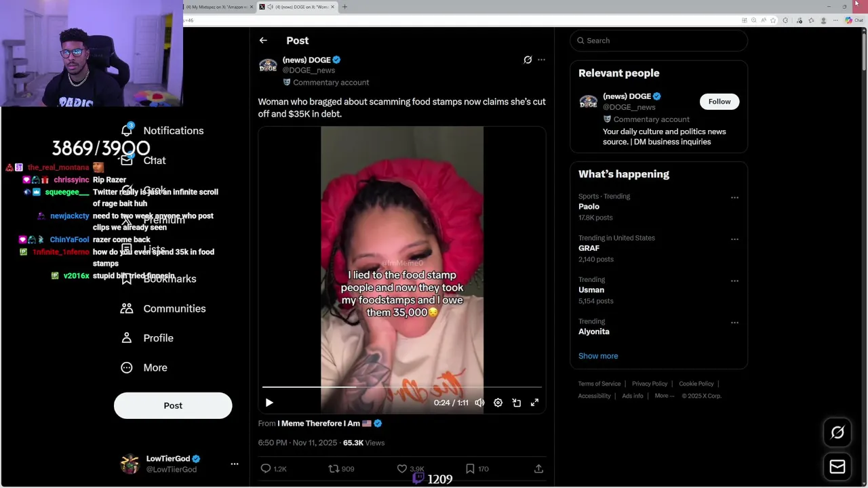
Task: Open Profile in the sidebar menu
Action: (x=158, y=338)
